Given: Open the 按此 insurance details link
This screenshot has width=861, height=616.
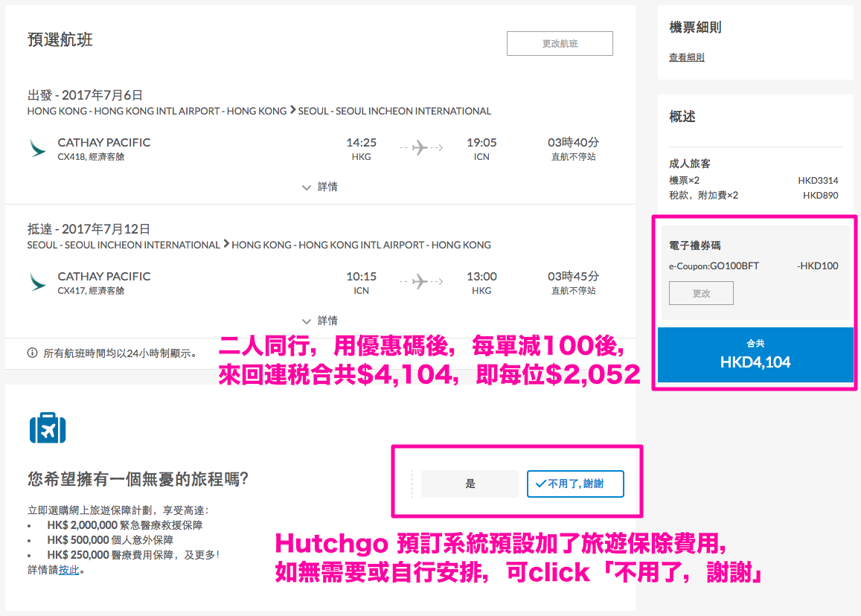Looking at the screenshot, I should (69, 570).
